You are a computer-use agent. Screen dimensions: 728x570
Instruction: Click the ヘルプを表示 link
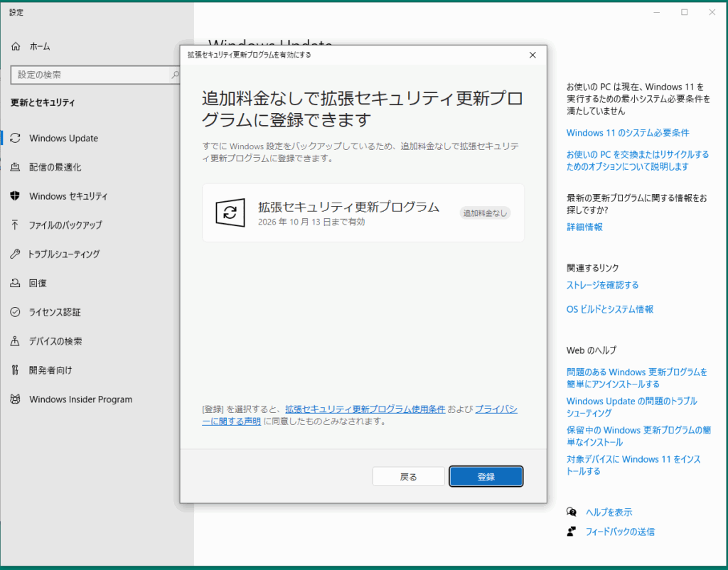[x=609, y=512]
